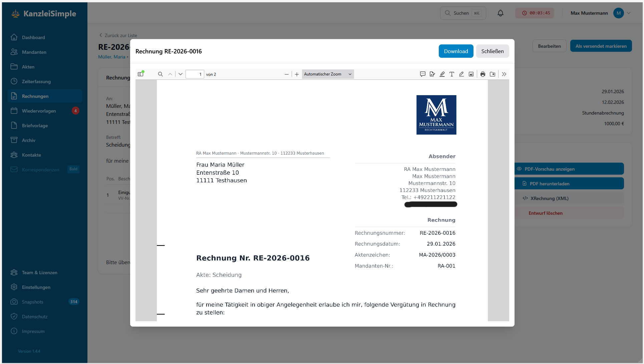The image size is (644, 364).
Task: Open search within the PDF viewer
Action: (160, 74)
